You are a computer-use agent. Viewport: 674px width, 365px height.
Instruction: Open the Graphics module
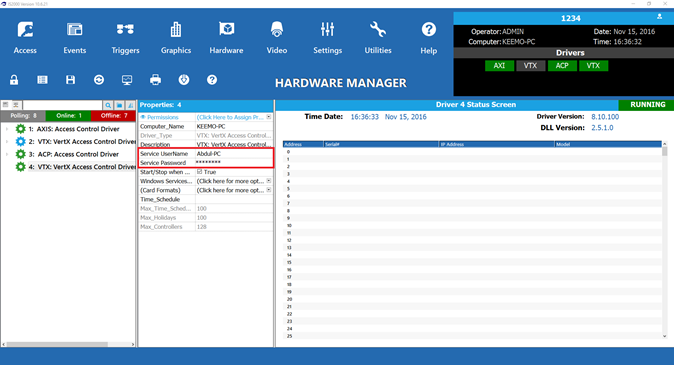(x=176, y=38)
